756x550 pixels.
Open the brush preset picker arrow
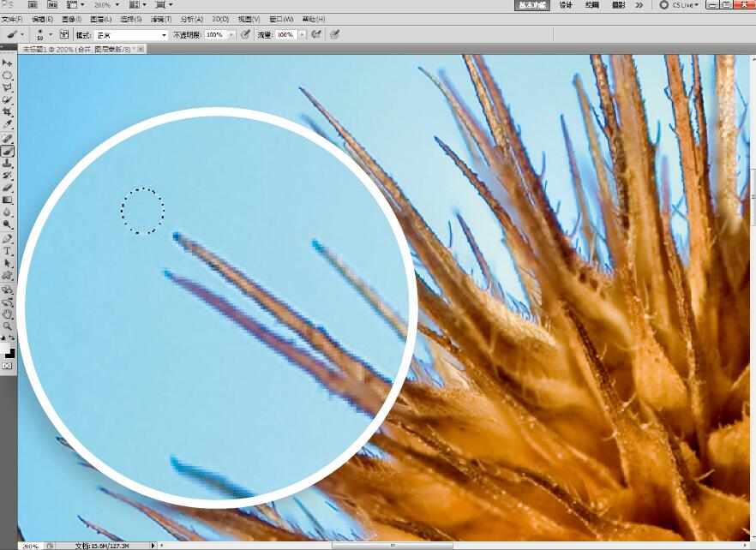[x=51, y=35]
